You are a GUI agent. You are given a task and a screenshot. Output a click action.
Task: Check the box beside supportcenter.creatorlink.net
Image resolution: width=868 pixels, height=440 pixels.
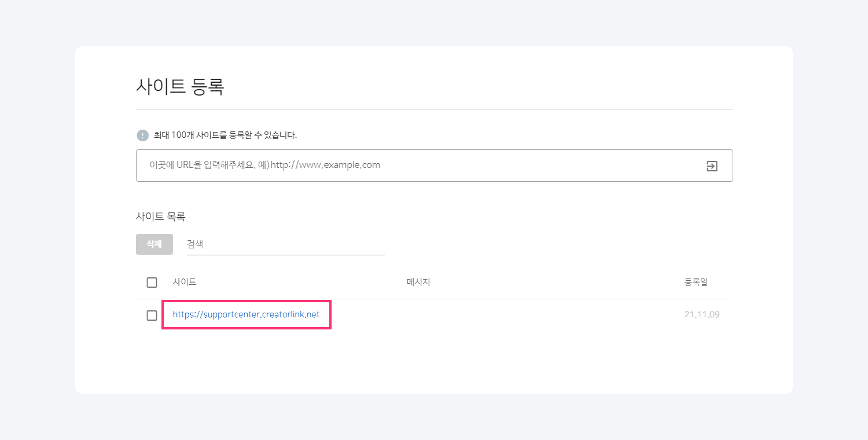click(152, 316)
